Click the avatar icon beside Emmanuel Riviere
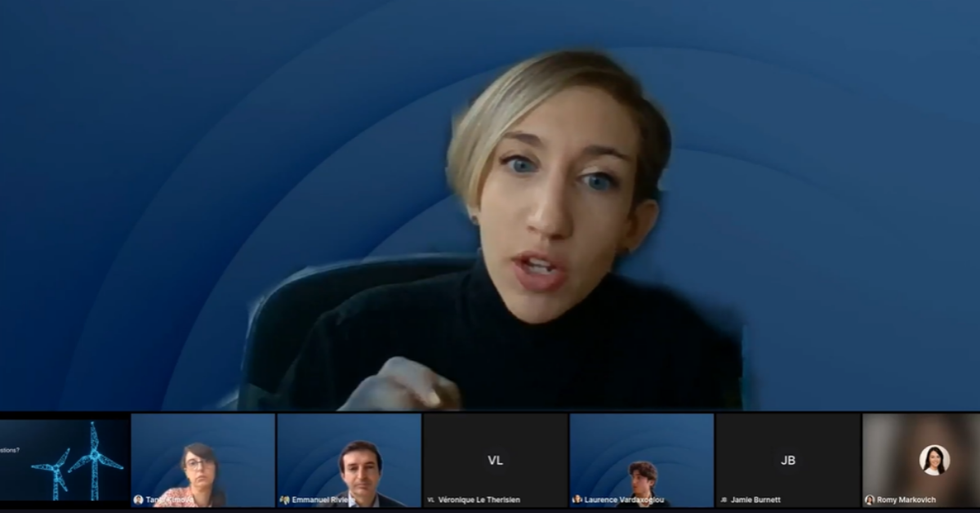The width and height of the screenshot is (980, 513). [x=284, y=500]
